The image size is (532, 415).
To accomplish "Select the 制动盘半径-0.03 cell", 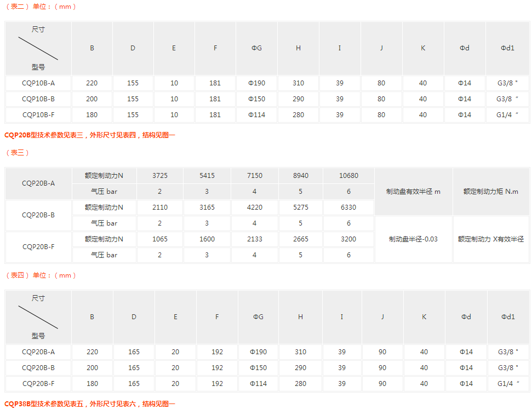I will (413, 239).
